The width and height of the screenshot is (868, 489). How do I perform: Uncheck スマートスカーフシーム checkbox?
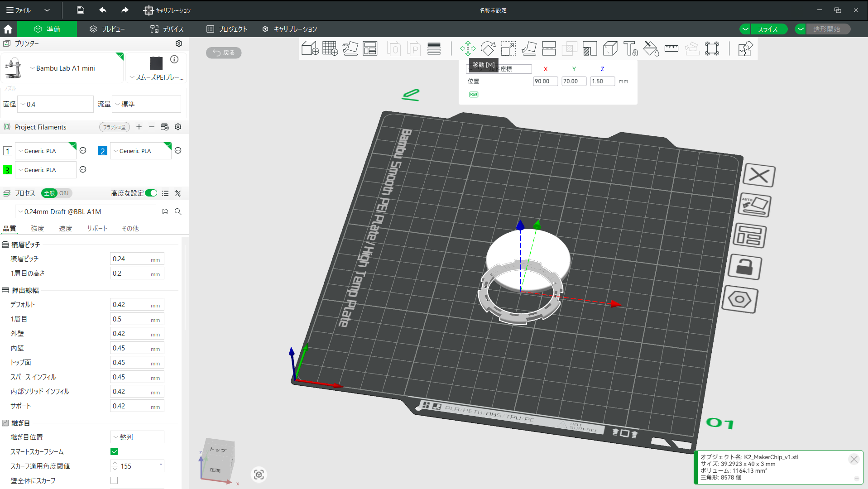click(x=114, y=451)
